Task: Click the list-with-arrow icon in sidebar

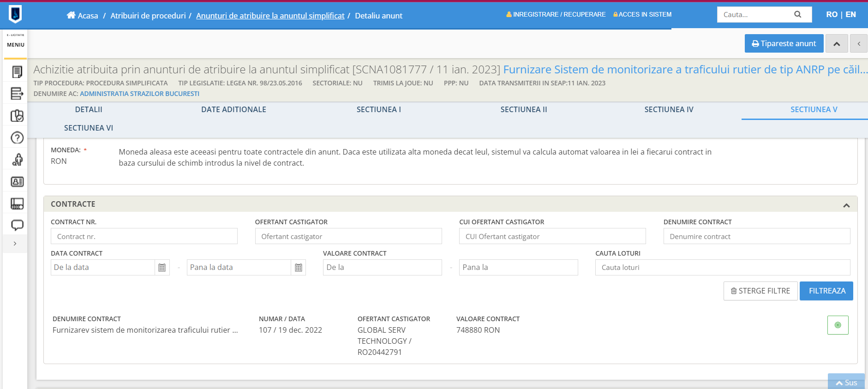Action: point(17,94)
